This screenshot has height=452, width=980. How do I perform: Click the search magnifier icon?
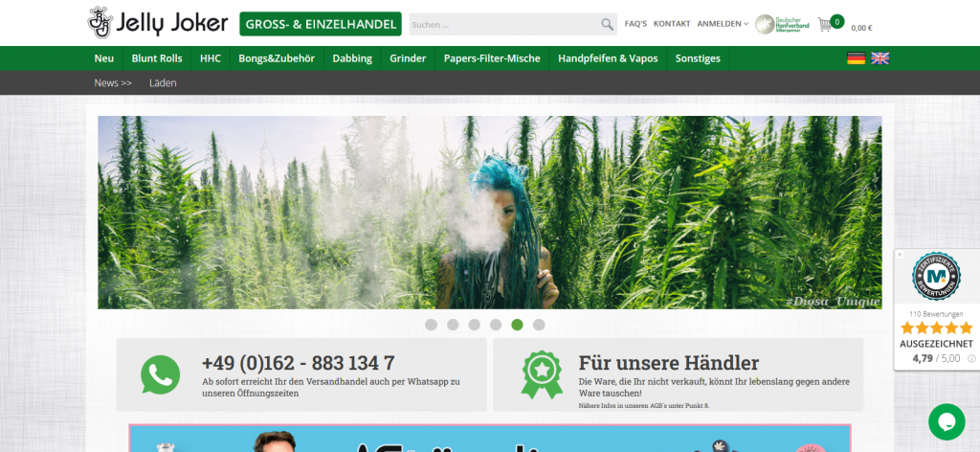coord(608,24)
